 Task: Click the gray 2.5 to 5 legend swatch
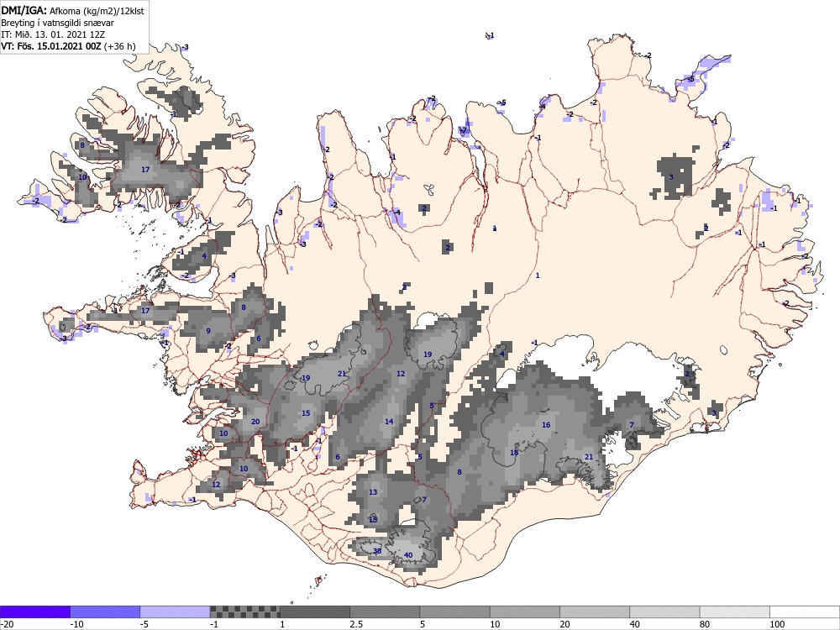[385, 612]
